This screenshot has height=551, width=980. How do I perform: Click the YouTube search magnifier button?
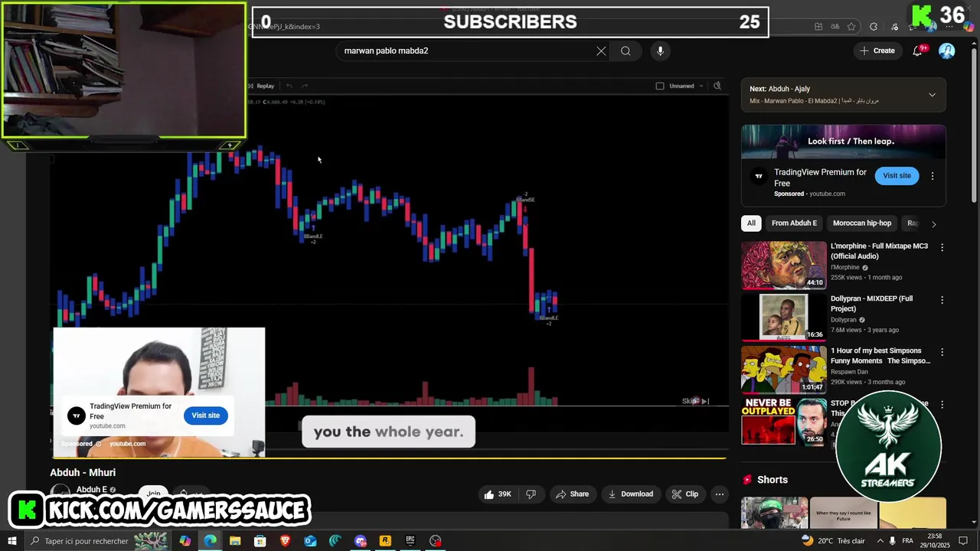pos(626,51)
